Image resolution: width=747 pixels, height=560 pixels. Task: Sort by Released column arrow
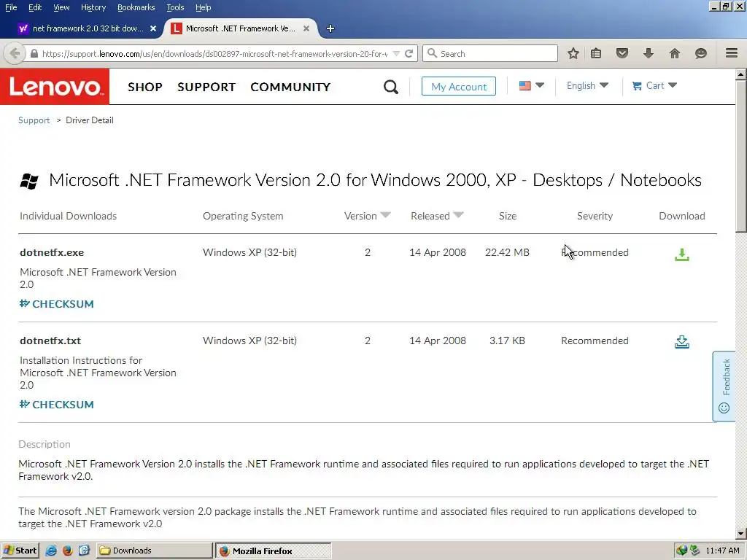(x=458, y=215)
